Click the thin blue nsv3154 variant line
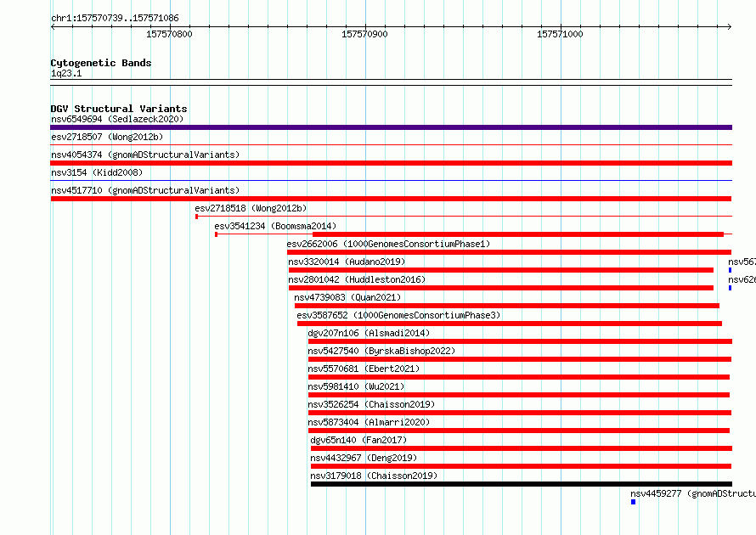Screen dimensions: 756x535 (391, 180)
